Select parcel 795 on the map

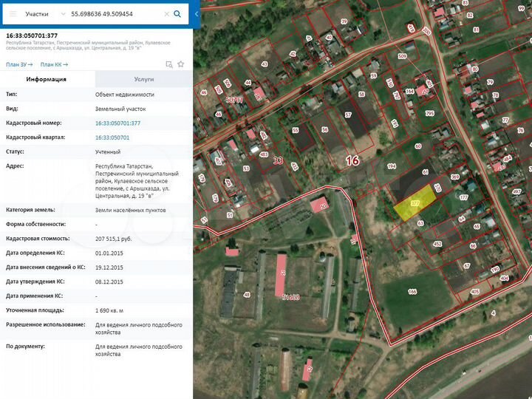click(x=429, y=113)
